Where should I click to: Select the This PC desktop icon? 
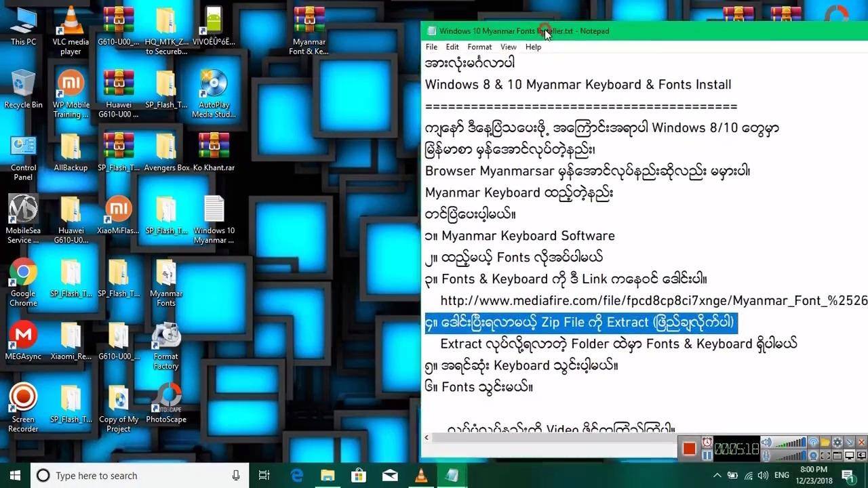[x=23, y=26]
